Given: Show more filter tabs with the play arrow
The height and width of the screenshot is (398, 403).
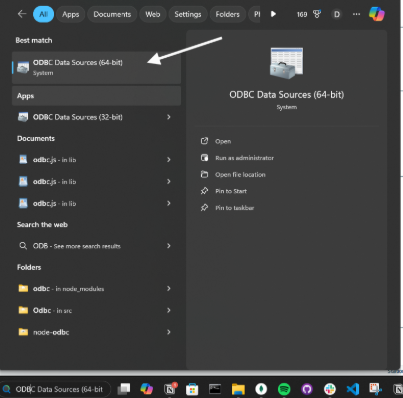Looking at the screenshot, I should coord(273,14).
